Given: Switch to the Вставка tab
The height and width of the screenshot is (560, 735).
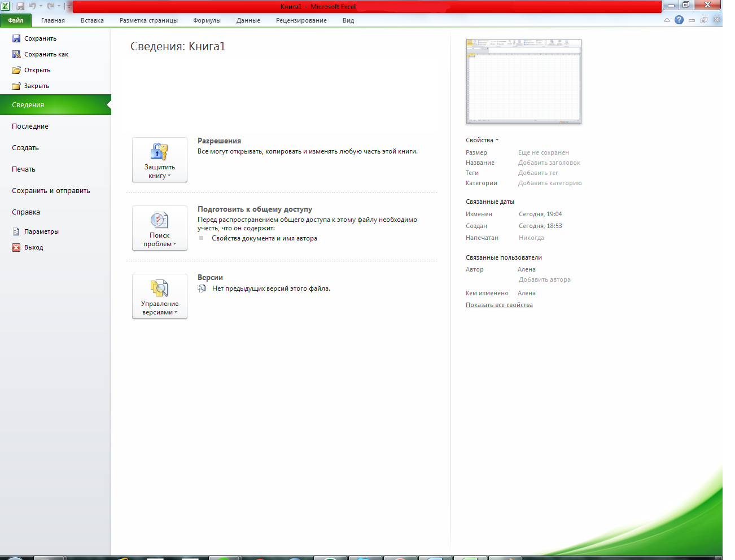Looking at the screenshot, I should pyautogui.click(x=92, y=20).
